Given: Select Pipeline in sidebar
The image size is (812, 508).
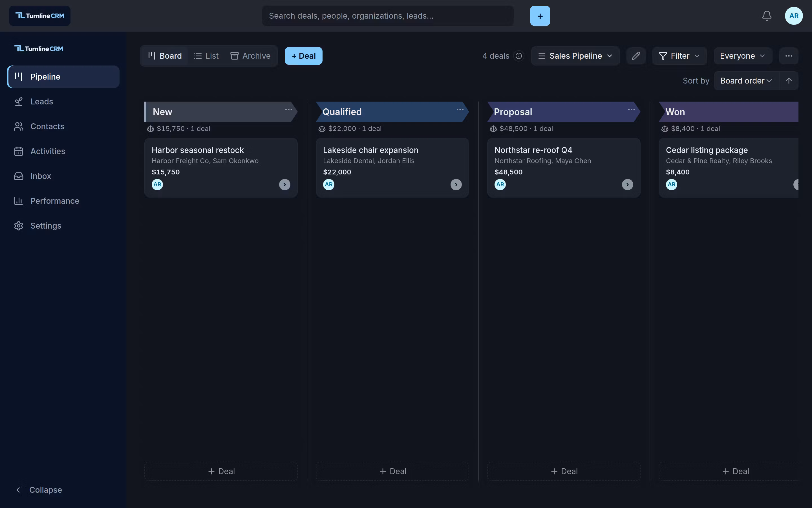Looking at the screenshot, I should (63, 76).
